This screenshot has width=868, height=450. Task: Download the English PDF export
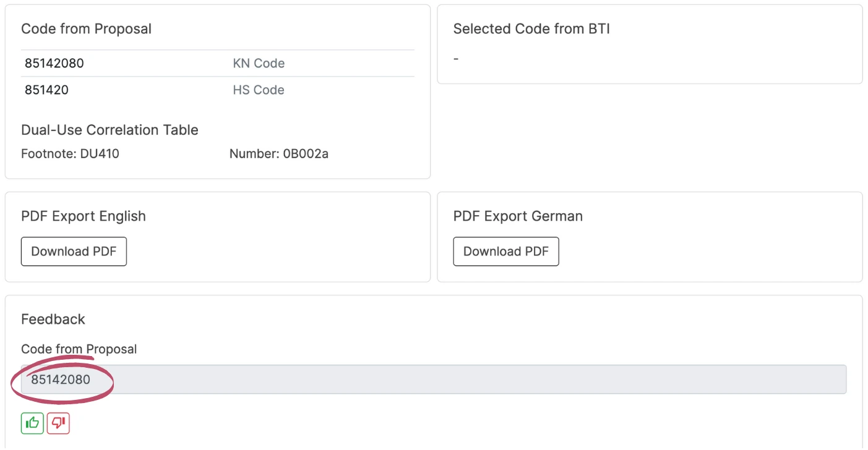point(74,252)
